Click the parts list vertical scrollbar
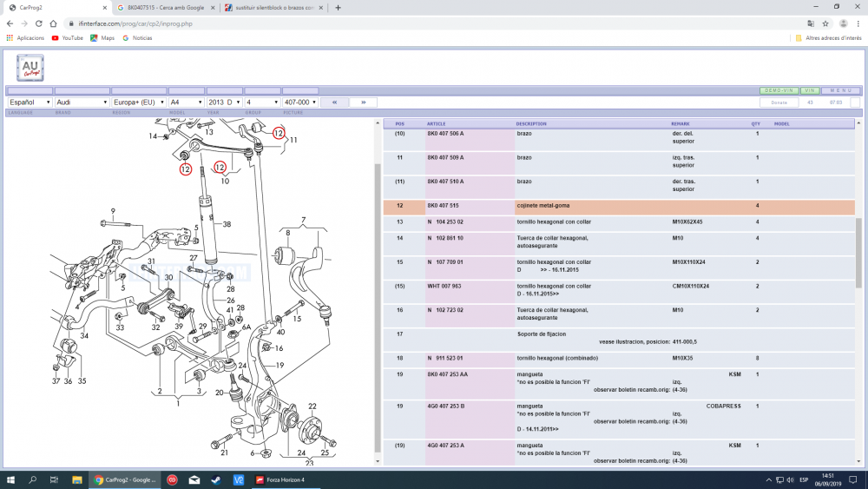Viewport: 868px width, 489px height. 858,253
